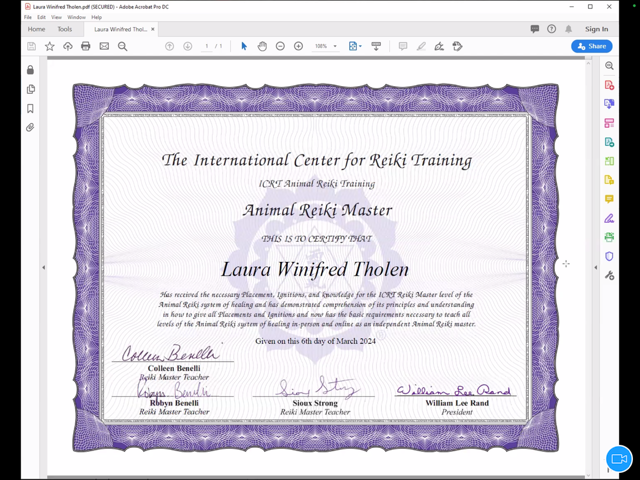
Task: Select the Hand pan tool
Action: pos(262,46)
